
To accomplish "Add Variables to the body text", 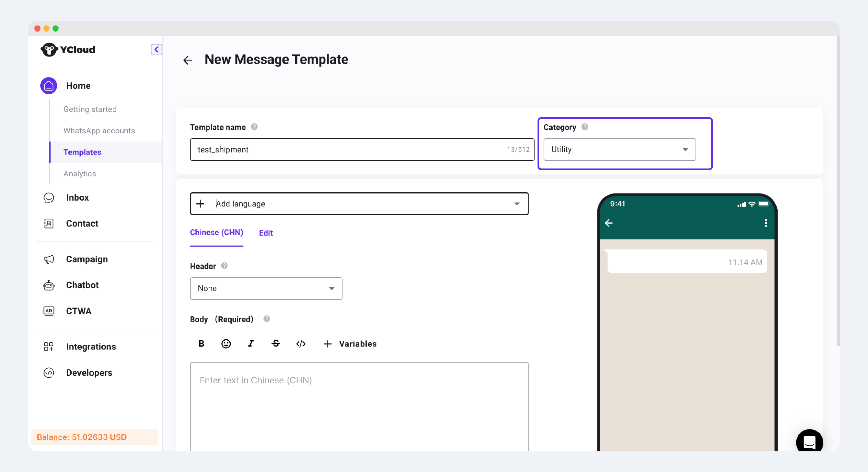I will pyautogui.click(x=350, y=343).
